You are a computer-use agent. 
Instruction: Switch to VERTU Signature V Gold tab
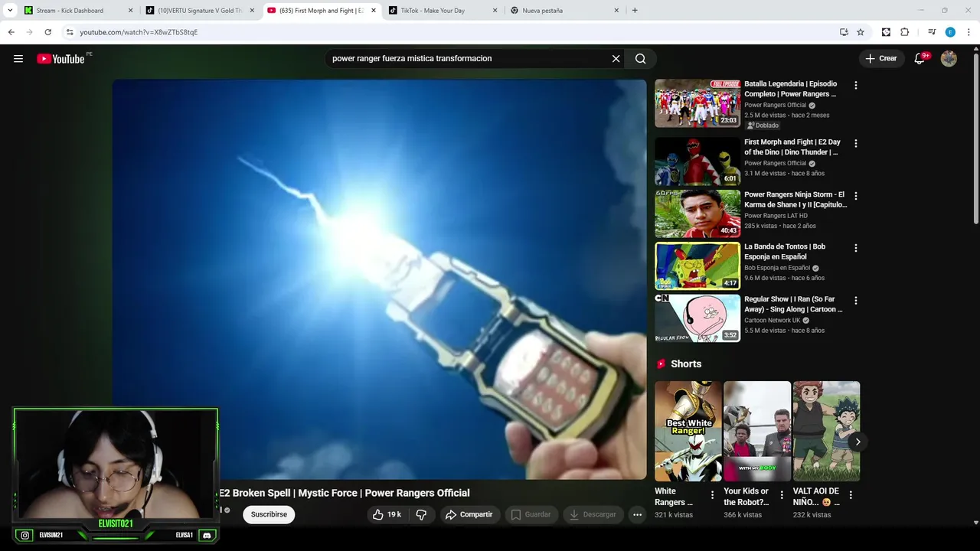[199, 11]
